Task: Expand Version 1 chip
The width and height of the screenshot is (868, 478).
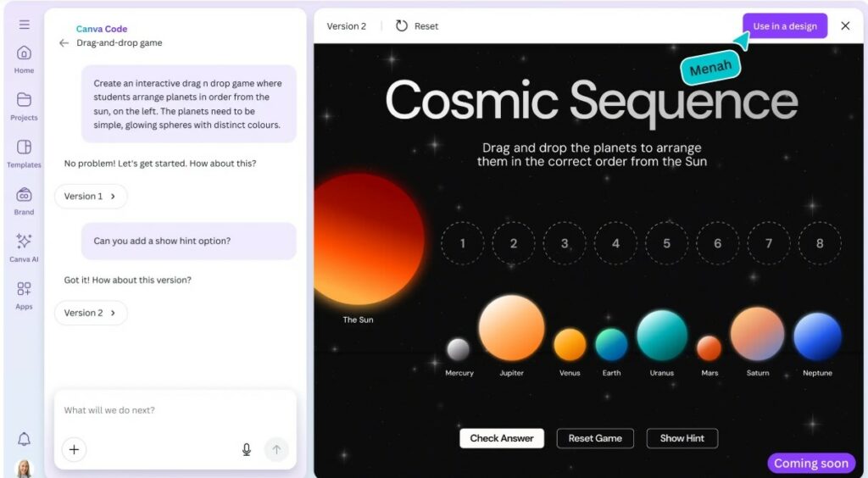Action: click(91, 197)
